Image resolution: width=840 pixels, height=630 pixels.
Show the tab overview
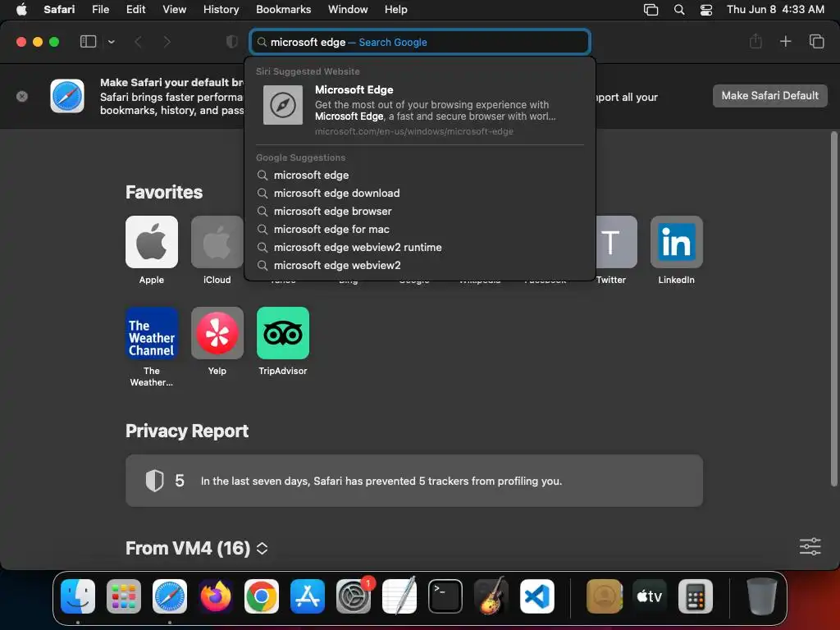click(816, 41)
